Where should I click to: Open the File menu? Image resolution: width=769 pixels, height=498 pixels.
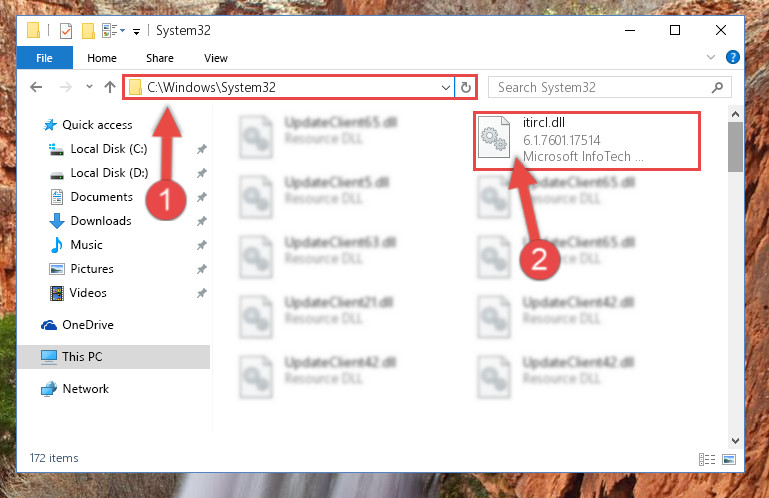45,58
